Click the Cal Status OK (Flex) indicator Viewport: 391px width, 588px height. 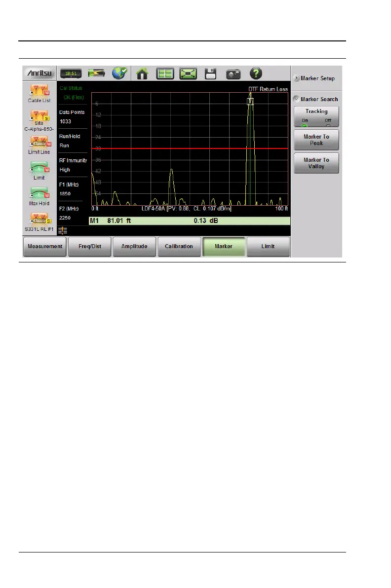pyautogui.click(x=73, y=93)
